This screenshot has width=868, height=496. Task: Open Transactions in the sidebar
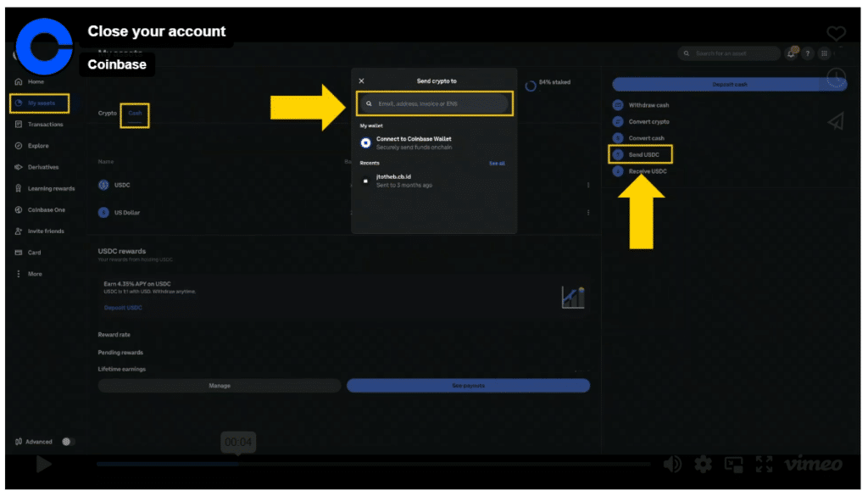tap(39, 125)
